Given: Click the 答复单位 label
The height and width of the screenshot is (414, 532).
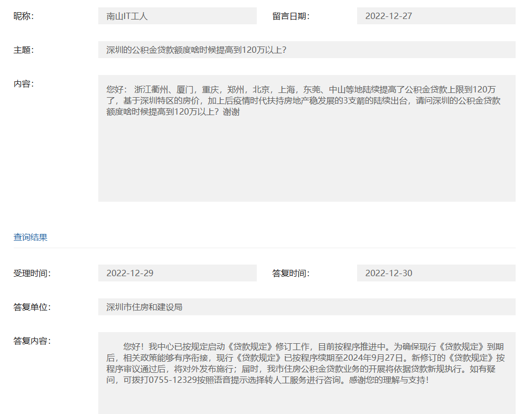Looking at the screenshot, I should tap(32, 307).
